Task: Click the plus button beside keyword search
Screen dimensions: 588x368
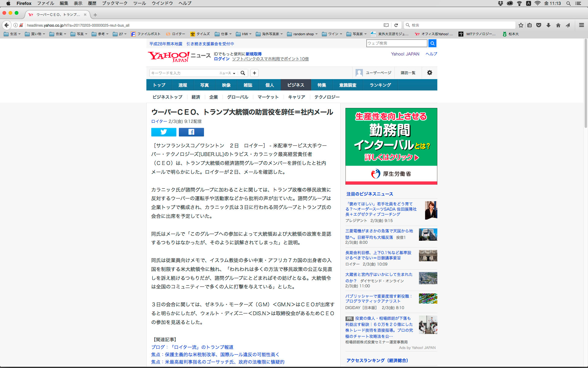Action: pos(254,73)
